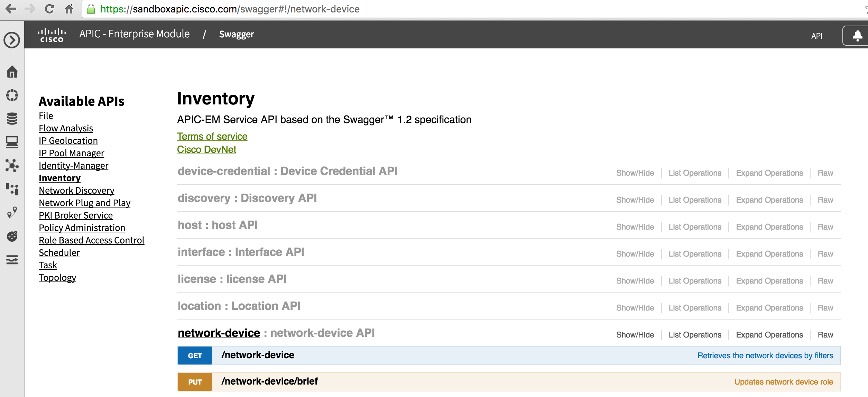The image size is (868, 397).
Task: Click the browser forward arrow
Action: [30, 9]
